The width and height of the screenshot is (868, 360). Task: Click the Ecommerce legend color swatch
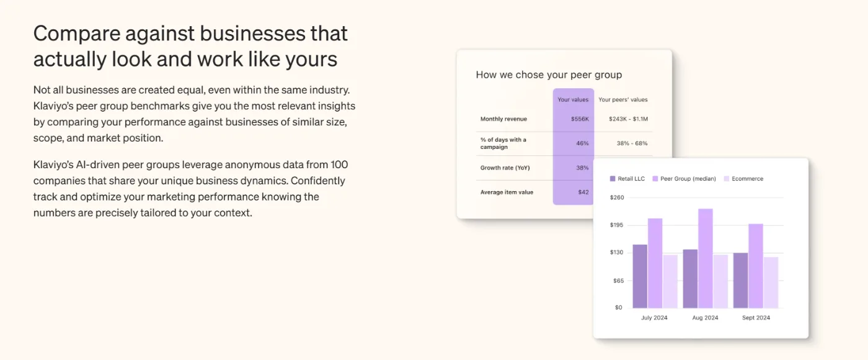click(727, 179)
